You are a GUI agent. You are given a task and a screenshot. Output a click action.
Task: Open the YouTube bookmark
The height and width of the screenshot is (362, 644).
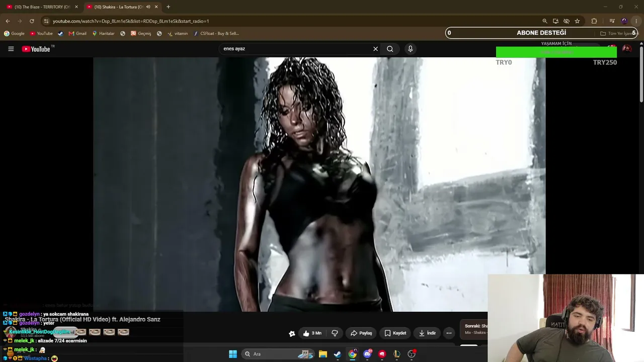coord(41,34)
